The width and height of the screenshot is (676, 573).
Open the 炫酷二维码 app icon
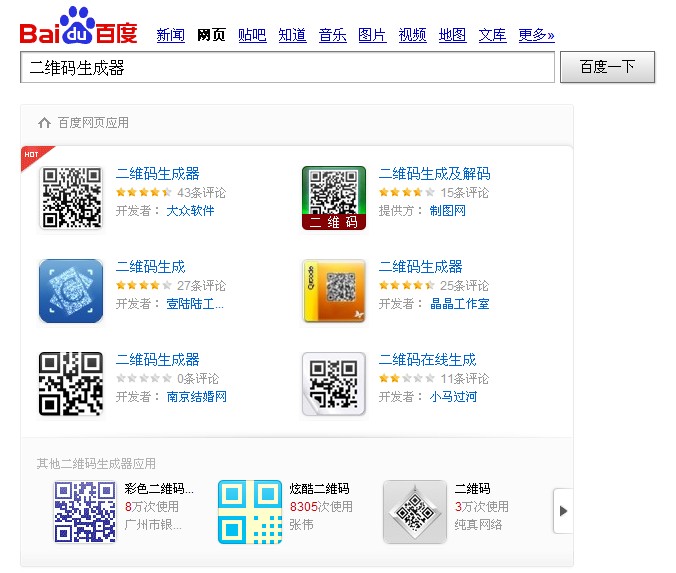(x=250, y=512)
